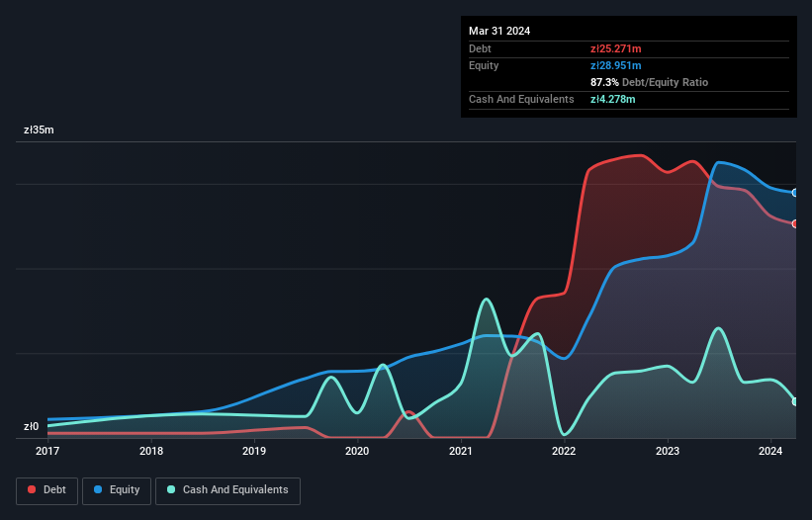Select the 2021 x-axis label
The width and height of the screenshot is (812, 520).
pyautogui.click(x=461, y=451)
